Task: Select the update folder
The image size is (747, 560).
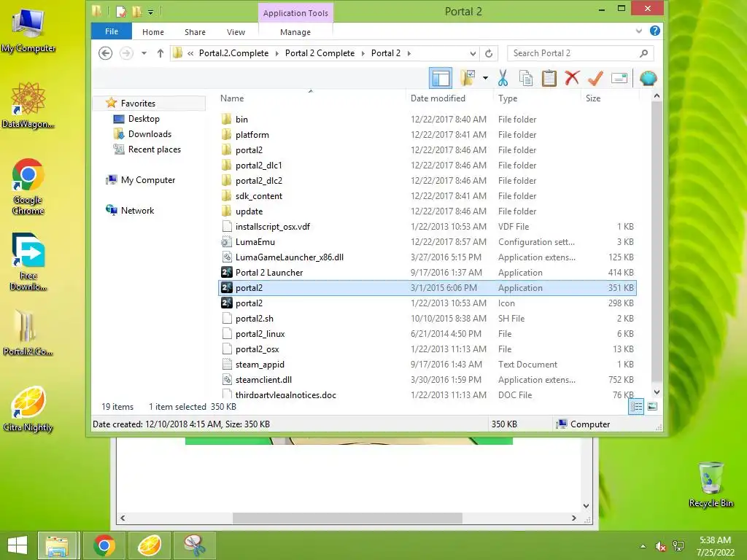Action: coord(249,211)
